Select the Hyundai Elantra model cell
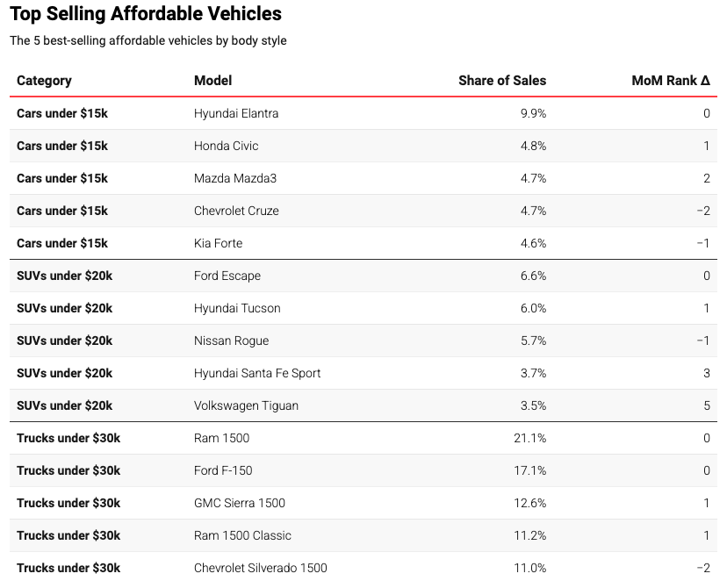Viewport: 727px width, 588px height. [236, 113]
